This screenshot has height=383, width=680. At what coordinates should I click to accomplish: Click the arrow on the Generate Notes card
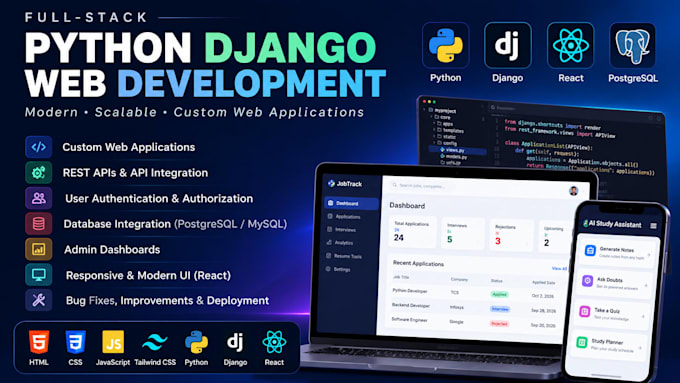click(649, 255)
